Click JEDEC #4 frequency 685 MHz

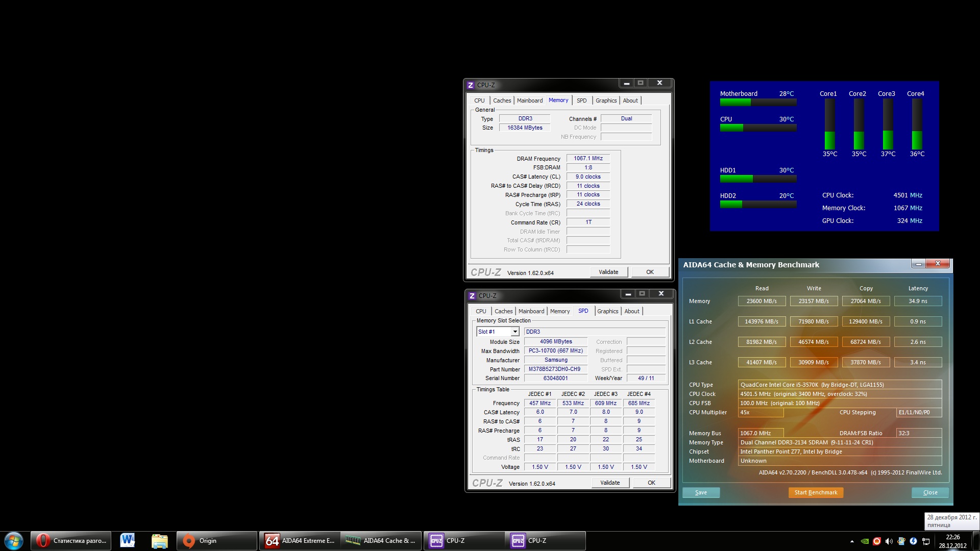pos(639,403)
